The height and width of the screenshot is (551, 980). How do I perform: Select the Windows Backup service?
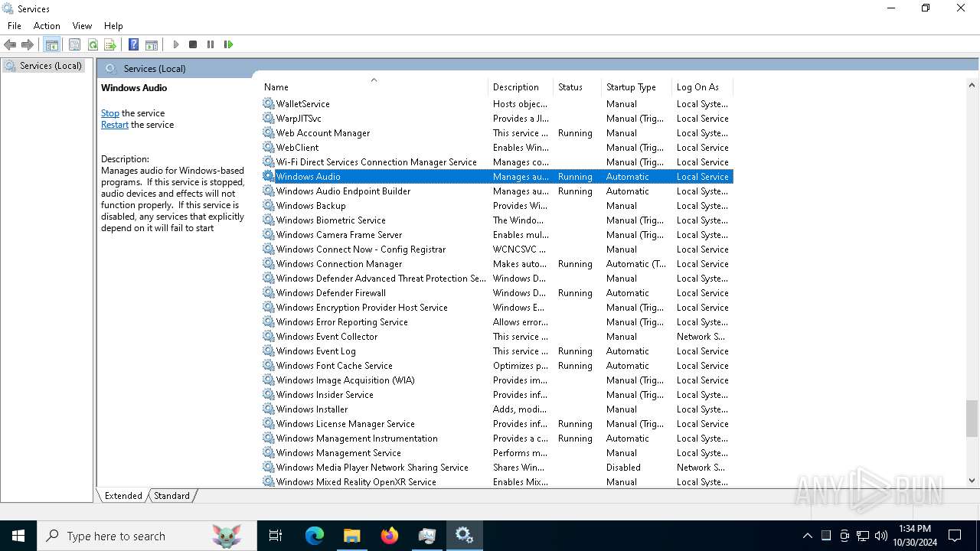tap(497, 206)
